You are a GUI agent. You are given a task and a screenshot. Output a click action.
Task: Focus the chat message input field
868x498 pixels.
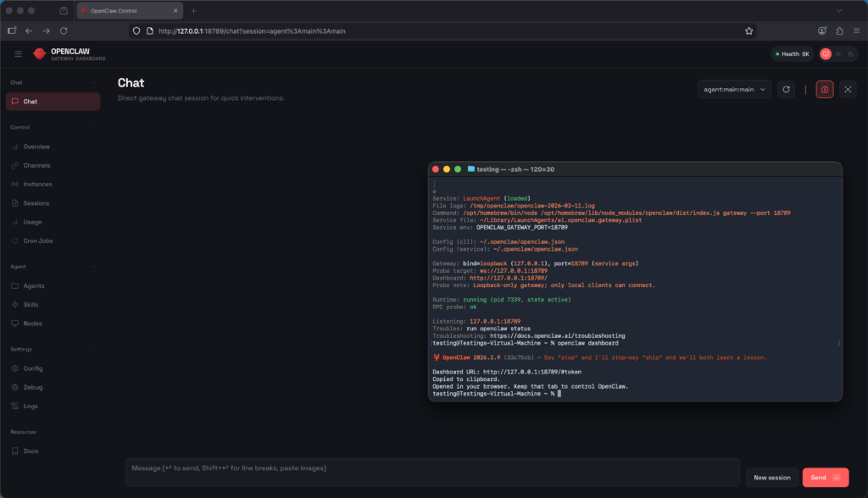[432, 473]
